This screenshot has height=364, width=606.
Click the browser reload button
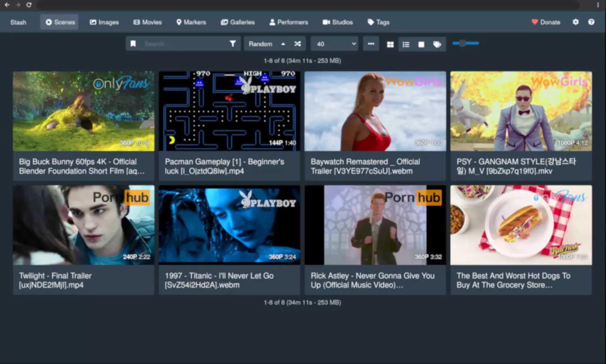click(x=29, y=5)
